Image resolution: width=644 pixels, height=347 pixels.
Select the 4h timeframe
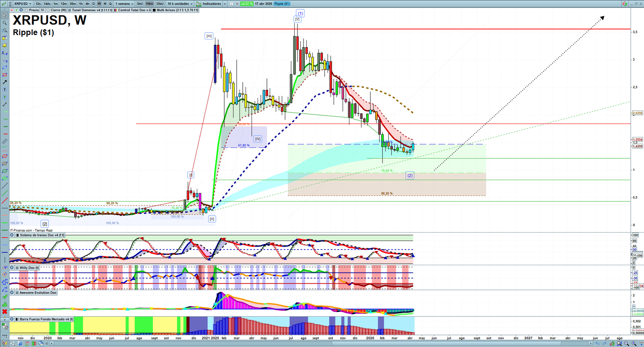click(87, 4)
